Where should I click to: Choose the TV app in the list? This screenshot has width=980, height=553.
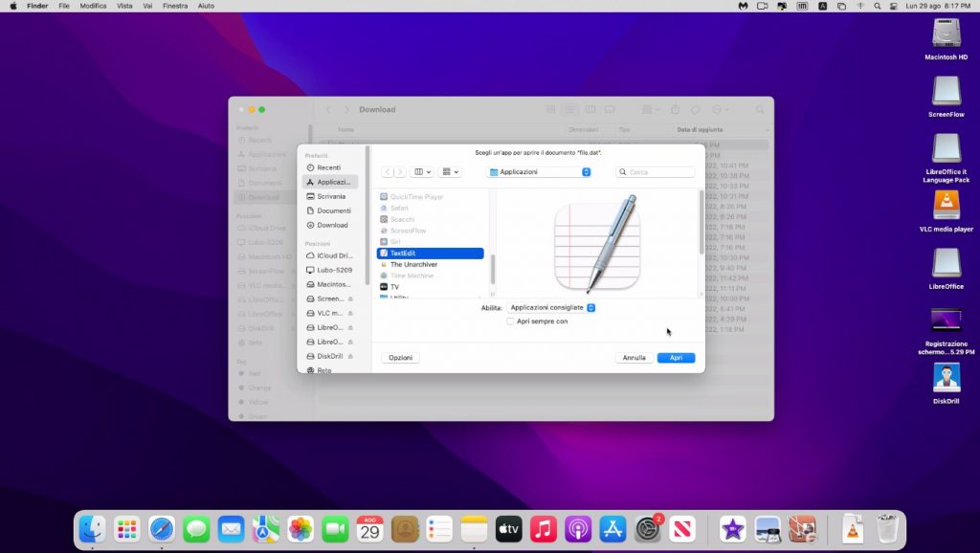[394, 287]
